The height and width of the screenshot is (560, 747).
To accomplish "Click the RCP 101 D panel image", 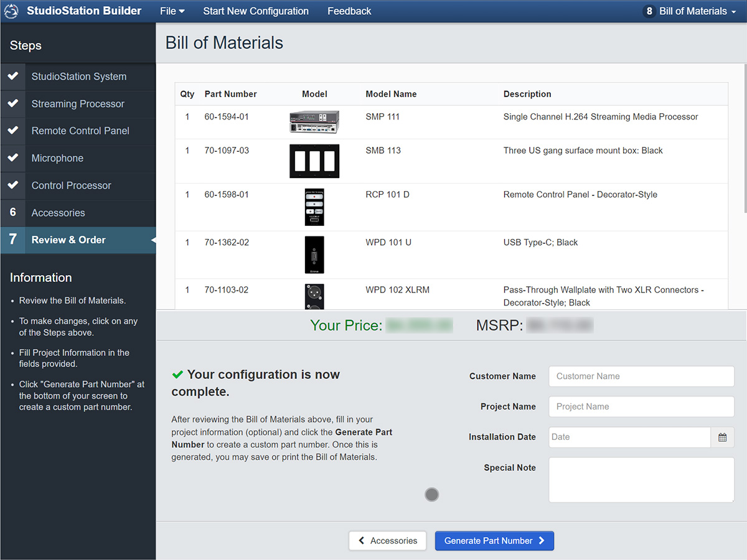I will (314, 207).
